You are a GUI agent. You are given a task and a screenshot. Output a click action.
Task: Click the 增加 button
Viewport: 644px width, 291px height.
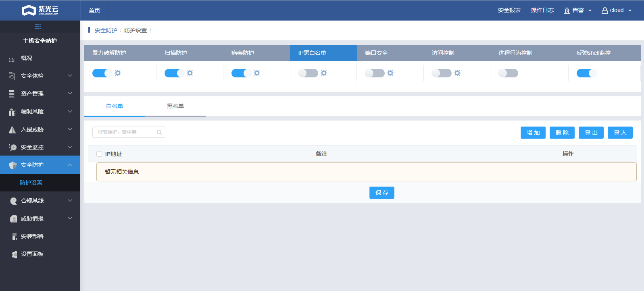(x=533, y=133)
